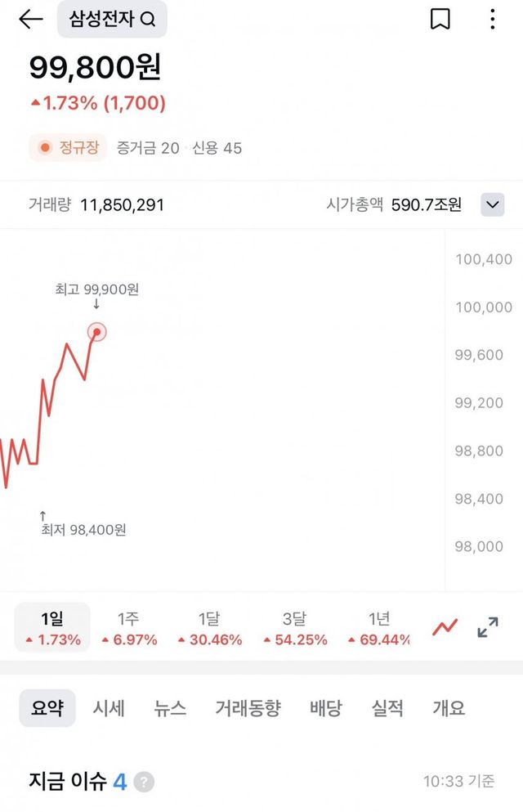Select the 1년 chart period
This screenshot has height=812, width=523.
click(x=378, y=628)
